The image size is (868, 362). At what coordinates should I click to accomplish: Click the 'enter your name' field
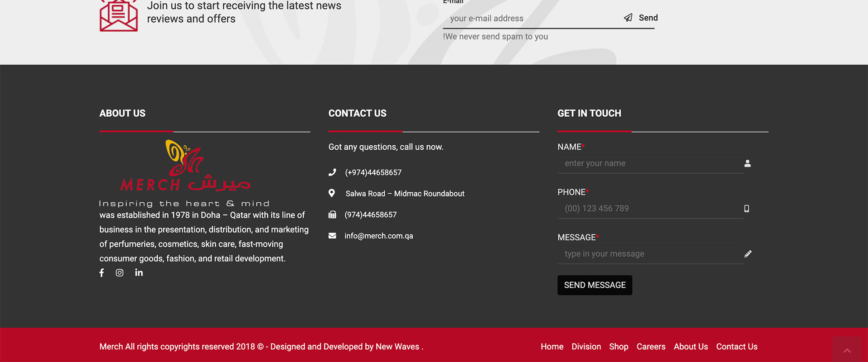(x=650, y=163)
